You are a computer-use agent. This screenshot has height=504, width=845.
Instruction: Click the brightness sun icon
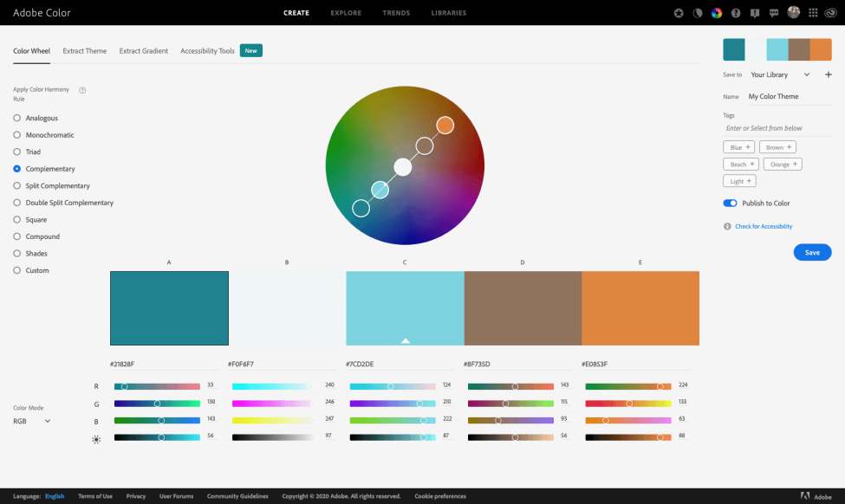[96, 439]
